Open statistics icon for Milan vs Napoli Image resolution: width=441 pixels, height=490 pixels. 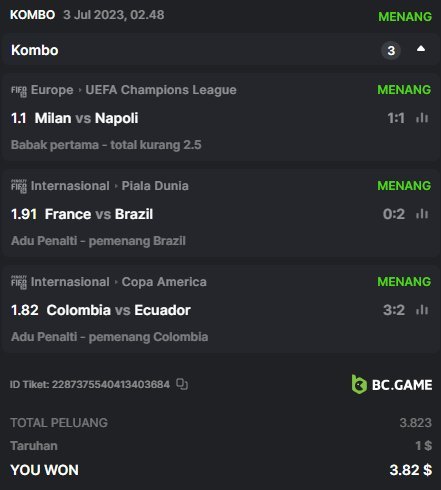pyautogui.click(x=422, y=118)
